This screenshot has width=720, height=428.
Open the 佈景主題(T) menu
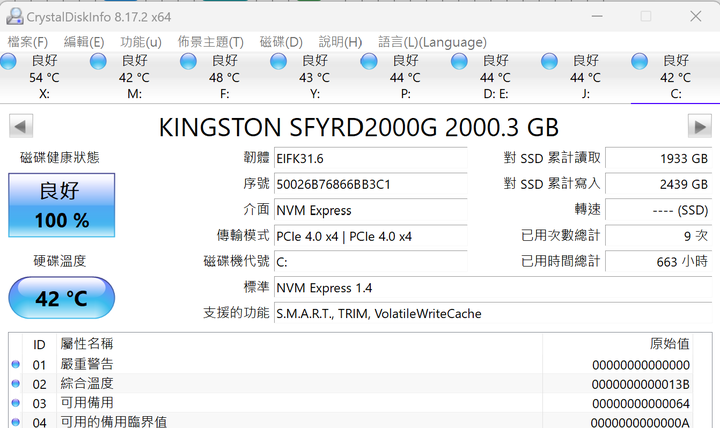(211, 42)
